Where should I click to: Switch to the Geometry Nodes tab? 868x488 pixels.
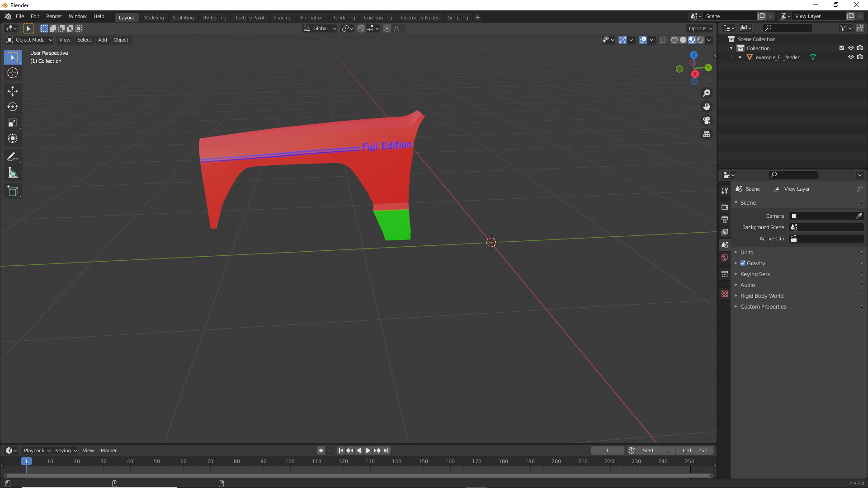(420, 18)
